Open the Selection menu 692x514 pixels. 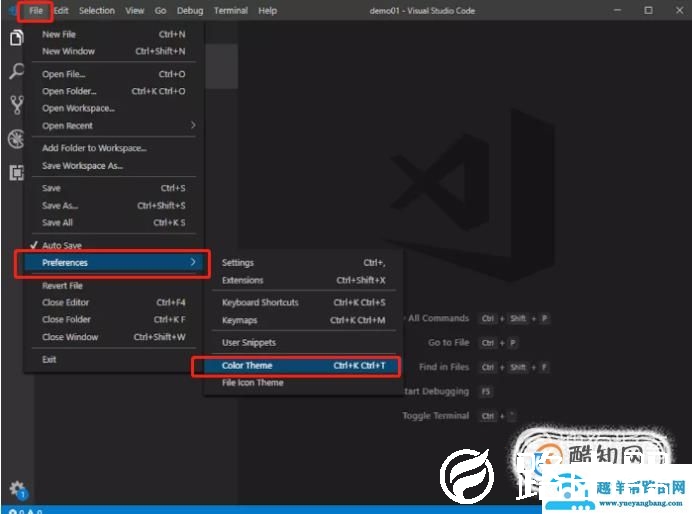point(97,11)
